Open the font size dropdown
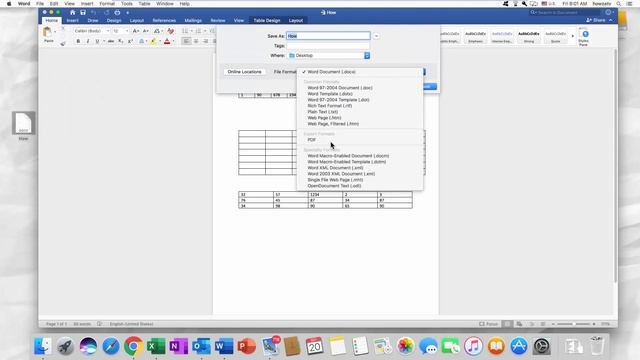This screenshot has width=640, height=360. (127, 31)
